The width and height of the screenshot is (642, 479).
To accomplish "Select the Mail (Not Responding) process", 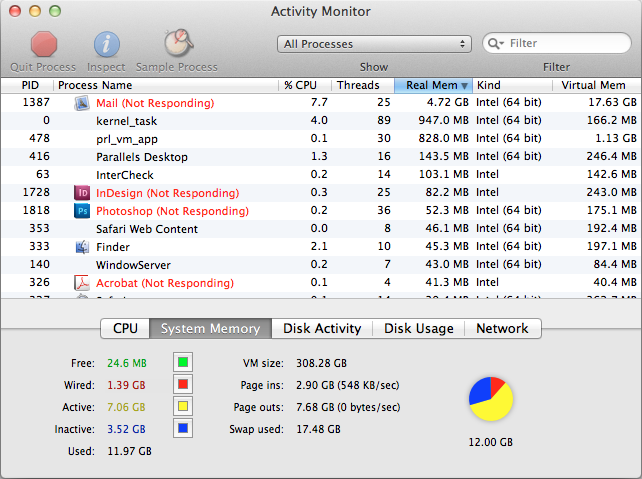I will click(155, 103).
